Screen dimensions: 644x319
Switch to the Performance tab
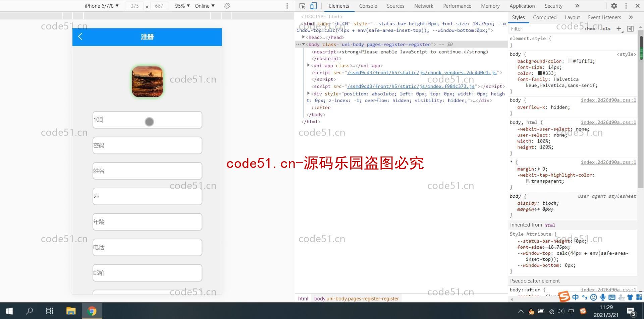(x=457, y=6)
